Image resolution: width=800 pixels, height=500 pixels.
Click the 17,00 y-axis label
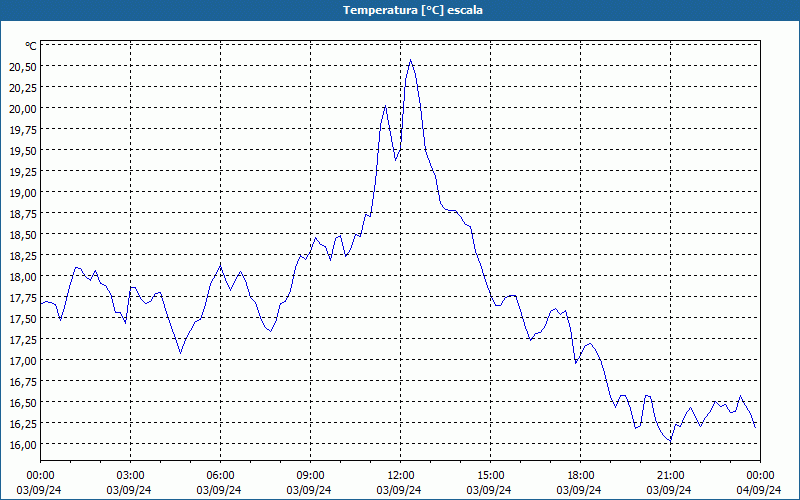click(23, 361)
